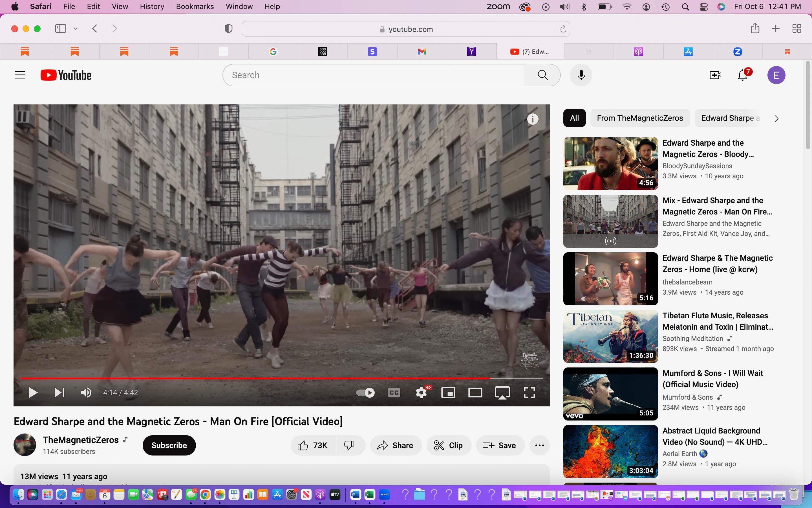This screenshot has height=508, width=812.
Task: Toggle autoplay switch in player
Action: tap(366, 392)
